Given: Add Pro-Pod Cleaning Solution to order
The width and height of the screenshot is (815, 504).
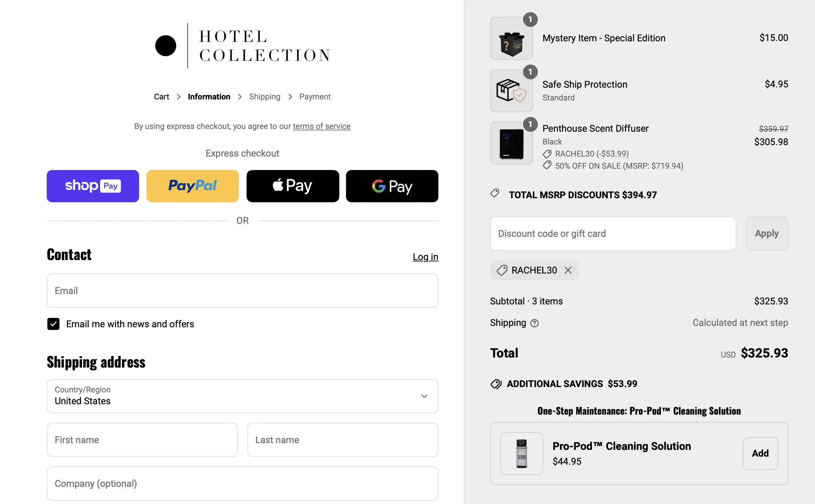Looking at the screenshot, I should point(760,453).
